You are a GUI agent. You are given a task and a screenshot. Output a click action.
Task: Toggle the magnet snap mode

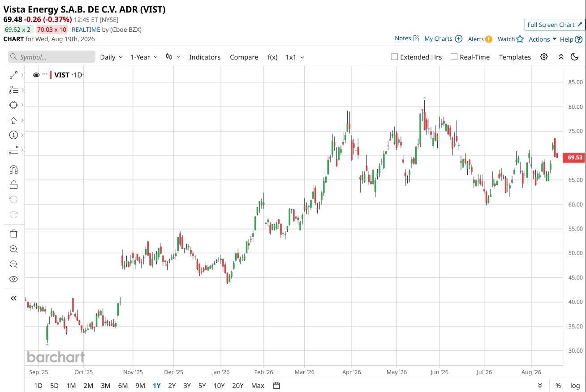point(13,170)
